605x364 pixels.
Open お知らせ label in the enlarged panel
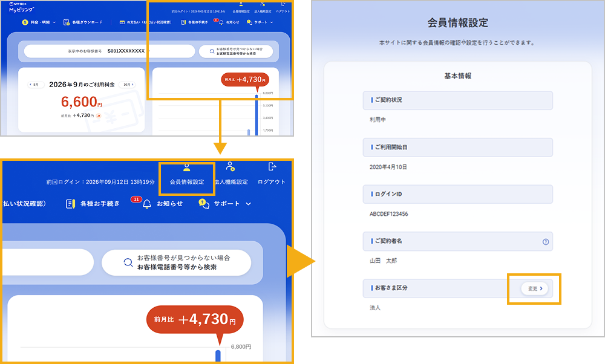[170, 204]
